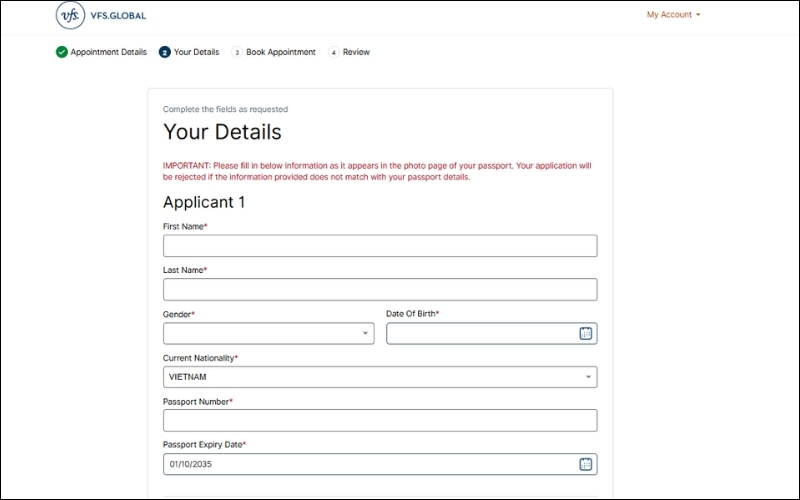Switch to the Review step label
Viewport: 800px width, 500px height.
356,52
